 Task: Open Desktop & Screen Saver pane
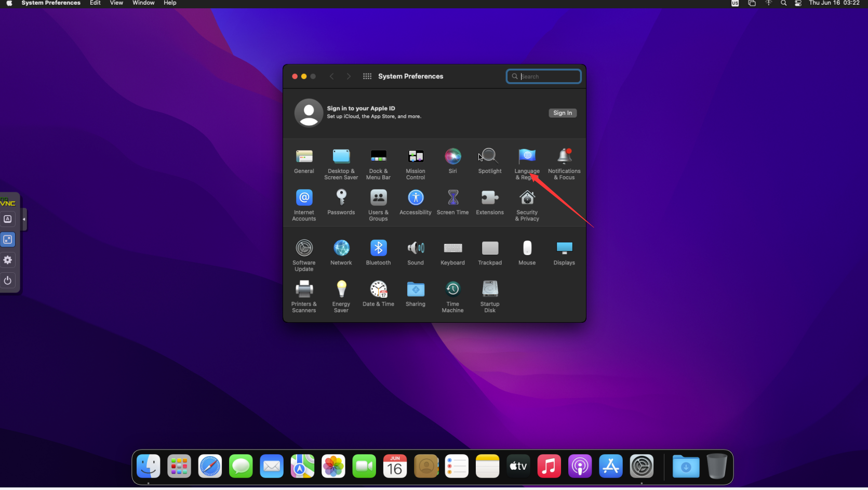pyautogui.click(x=341, y=164)
